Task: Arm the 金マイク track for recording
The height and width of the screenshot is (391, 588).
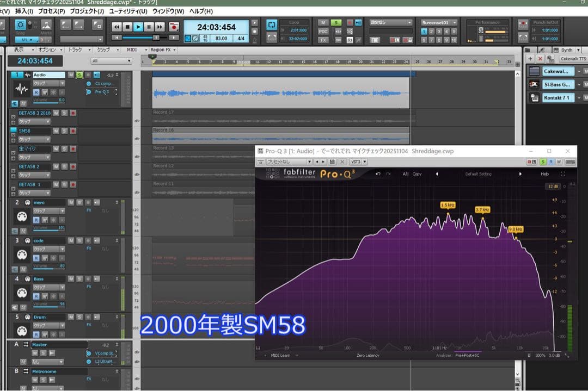Action: click(x=73, y=147)
